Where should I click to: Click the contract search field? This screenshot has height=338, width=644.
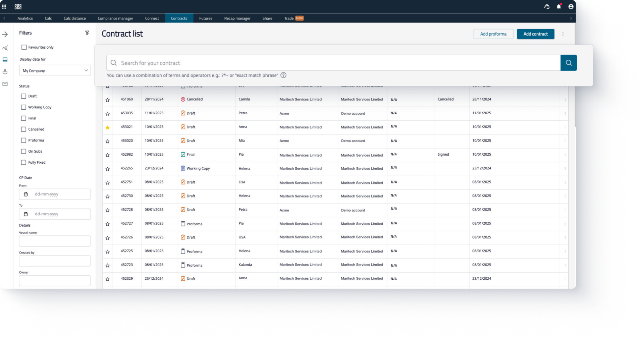coord(333,63)
